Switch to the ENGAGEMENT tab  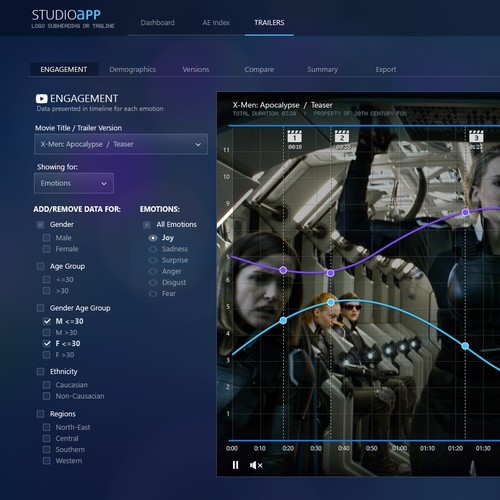pos(64,69)
